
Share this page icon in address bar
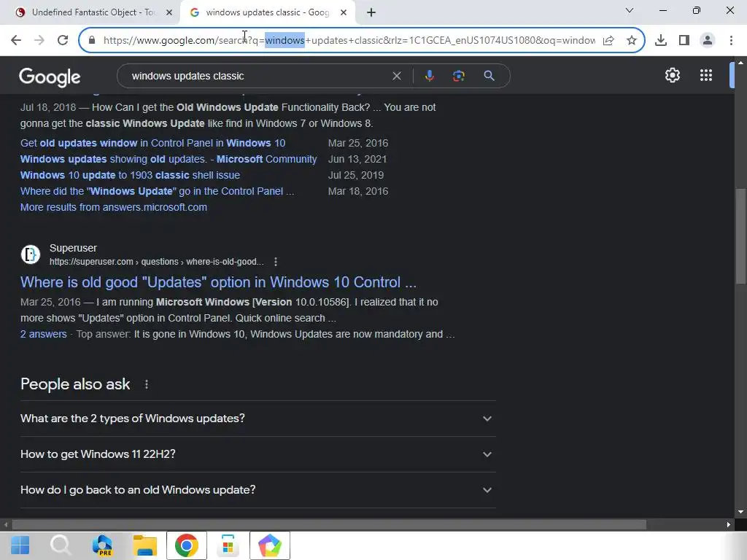click(x=608, y=41)
